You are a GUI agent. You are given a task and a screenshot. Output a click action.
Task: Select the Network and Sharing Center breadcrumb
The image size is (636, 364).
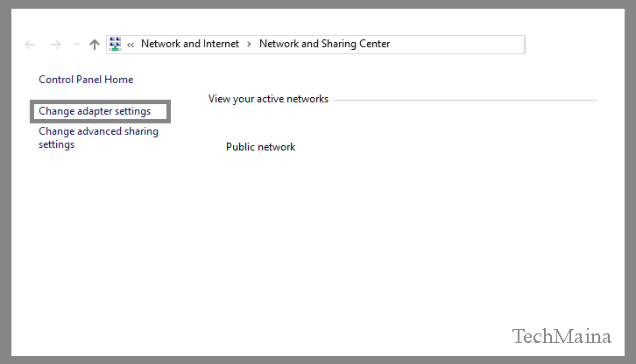[x=324, y=44]
